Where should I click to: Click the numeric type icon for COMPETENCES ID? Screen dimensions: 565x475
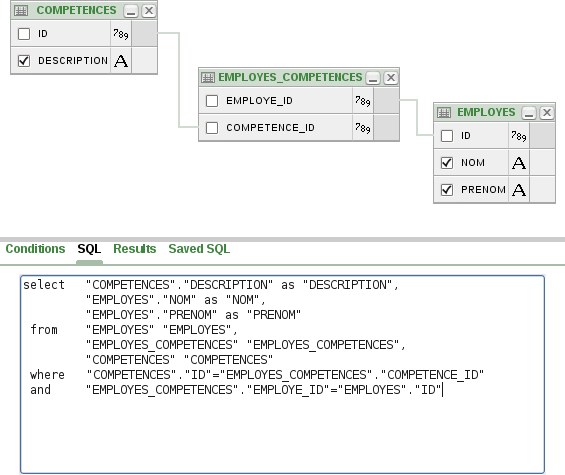click(x=121, y=34)
